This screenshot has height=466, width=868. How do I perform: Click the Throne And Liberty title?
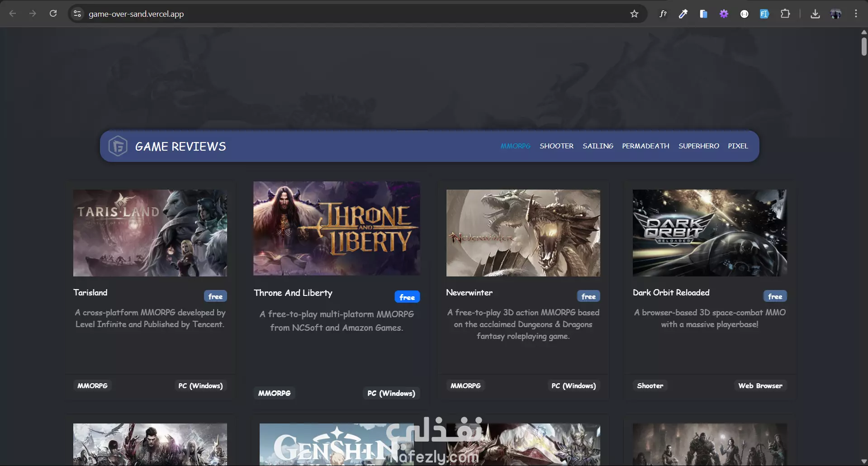coord(293,293)
